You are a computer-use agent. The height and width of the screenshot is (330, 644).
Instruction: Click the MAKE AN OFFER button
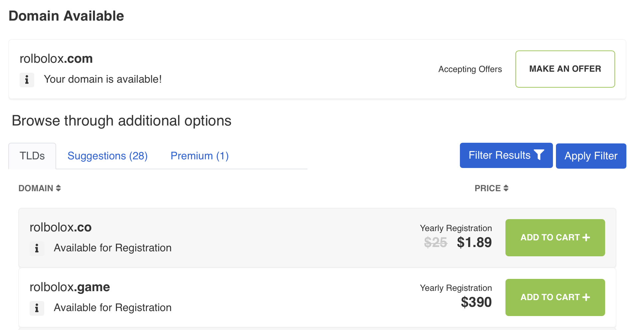click(x=565, y=69)
